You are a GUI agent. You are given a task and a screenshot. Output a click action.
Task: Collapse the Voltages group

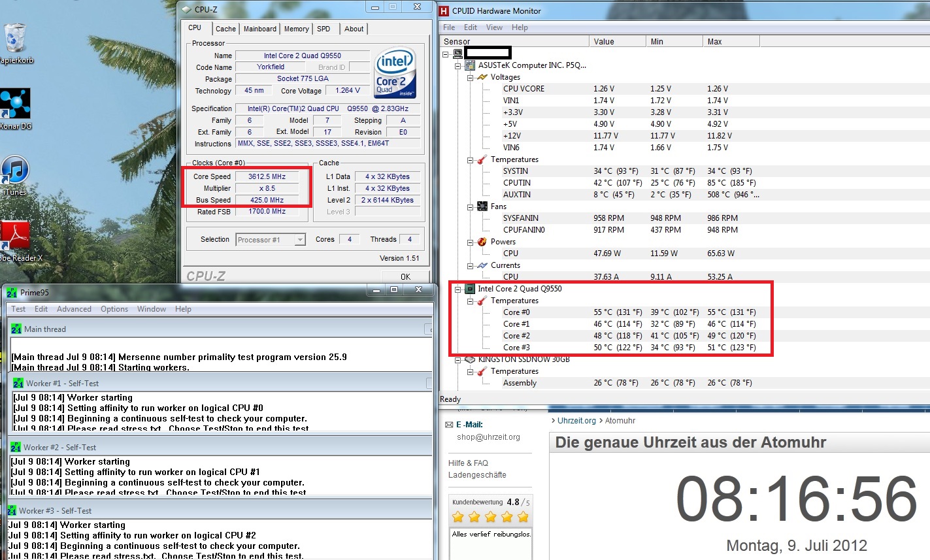(x=470, y=77)
